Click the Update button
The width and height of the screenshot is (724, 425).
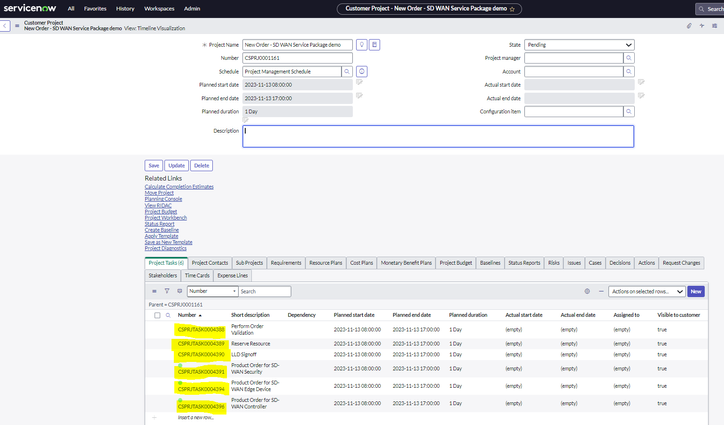coord(176,165)
